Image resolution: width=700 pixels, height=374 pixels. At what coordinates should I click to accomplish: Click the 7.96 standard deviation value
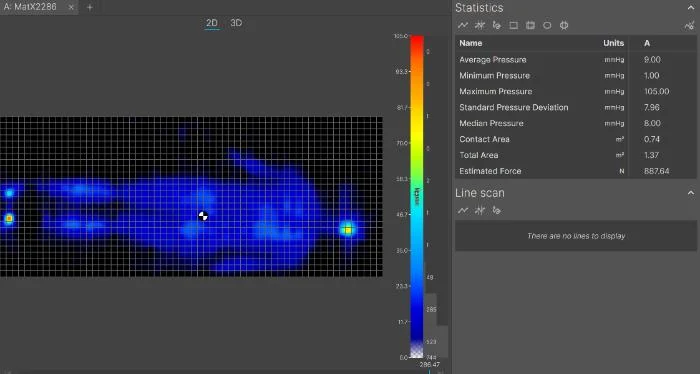pyautogui.click(x=652, y=108)
